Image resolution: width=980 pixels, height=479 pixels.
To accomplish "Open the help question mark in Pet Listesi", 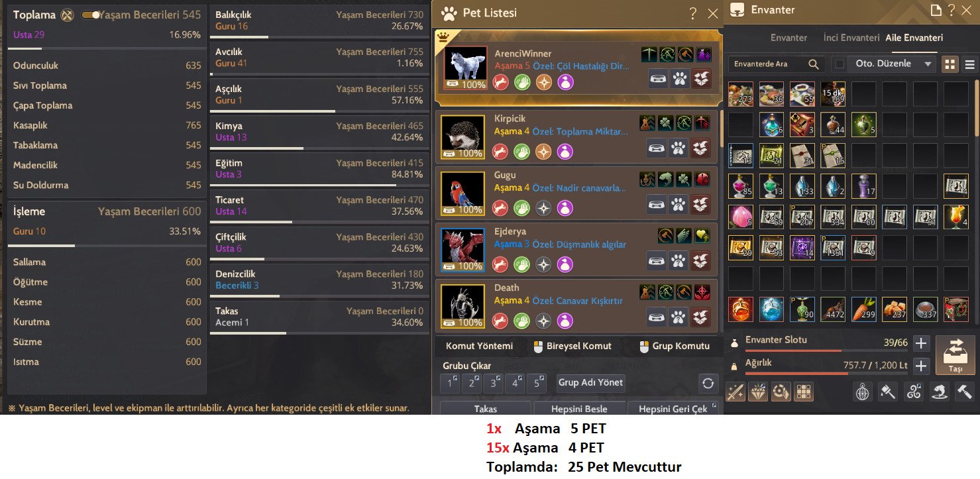I will tap(693, 13).
